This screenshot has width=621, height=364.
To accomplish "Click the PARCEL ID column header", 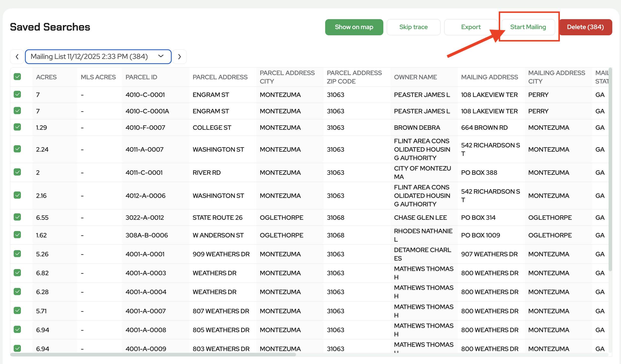I will [141, 77].
